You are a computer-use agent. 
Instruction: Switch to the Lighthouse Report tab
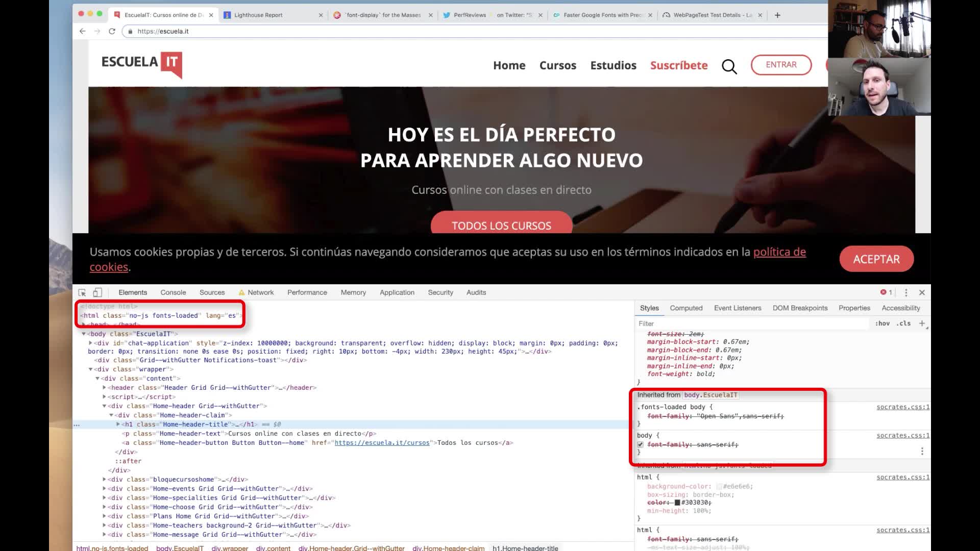click(x=273, y=15)
